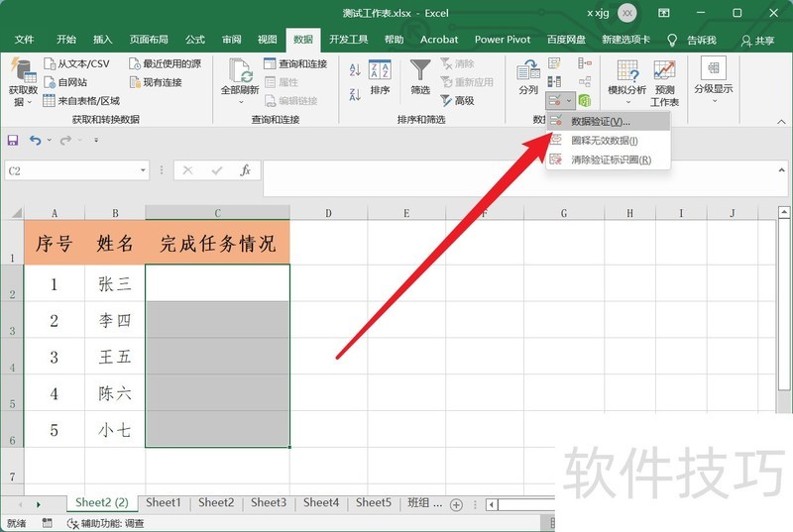Click Remove Duplicates icon
This screenshot has height=532, width=793.
point(554,81)
